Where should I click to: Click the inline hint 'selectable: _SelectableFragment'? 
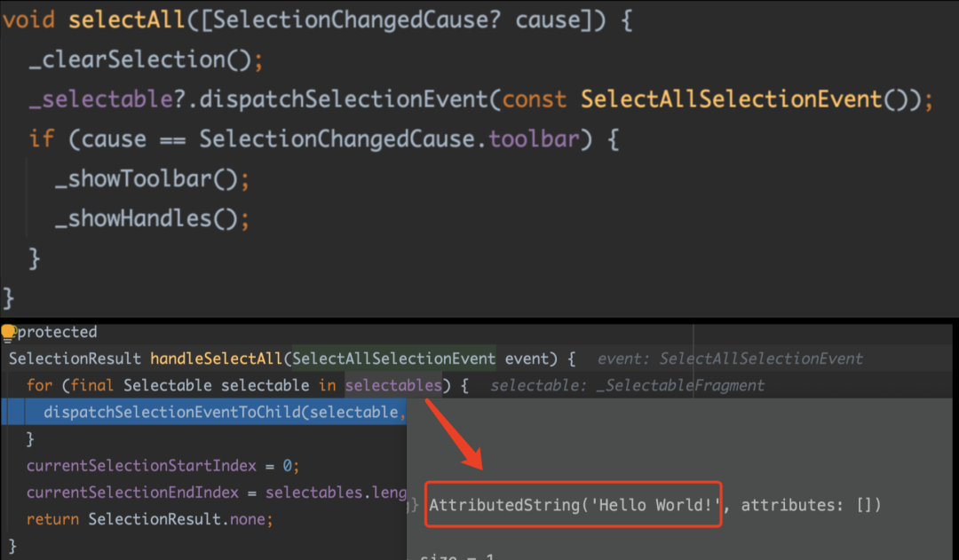pyautogui.click(x=627, y=385)
